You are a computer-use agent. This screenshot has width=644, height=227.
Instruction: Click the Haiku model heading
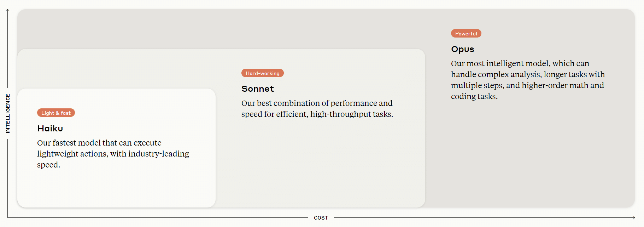(x=50, y=129)
